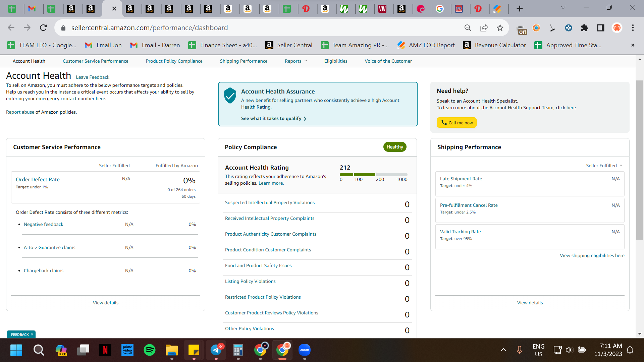Toggle the browser side panel icon
Image resolution: width=644 pixels, height=362 pixels.
click(601, 28)
